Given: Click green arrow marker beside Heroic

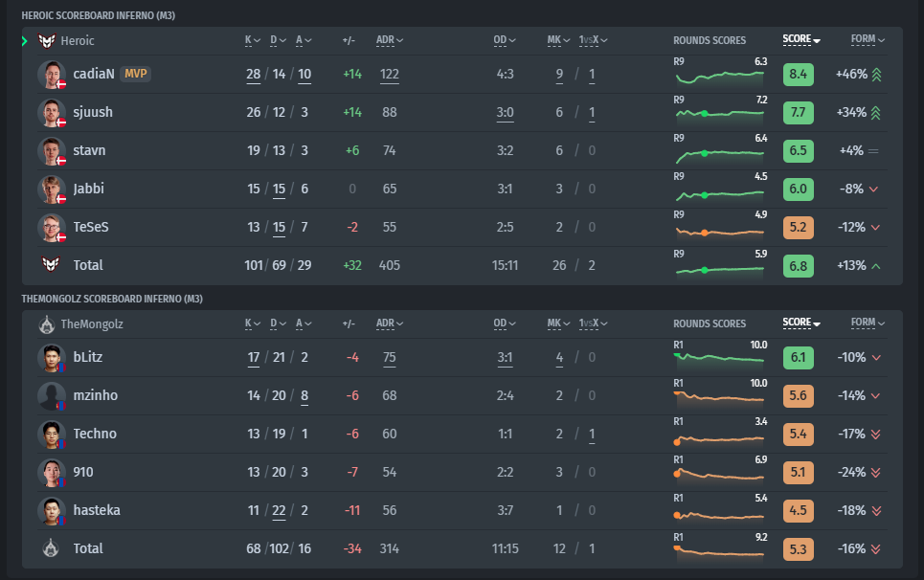Looking at the screenshot, I should 25,40.
